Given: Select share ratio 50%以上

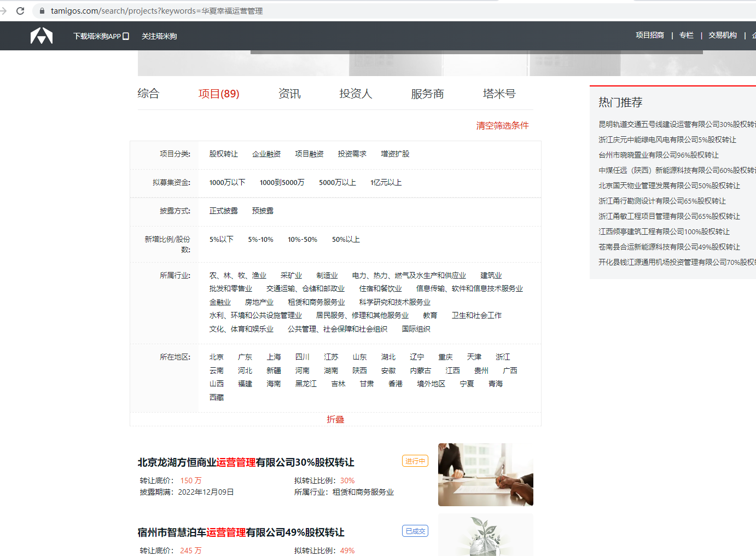Looking at the screenshot, I should (346, 239).
